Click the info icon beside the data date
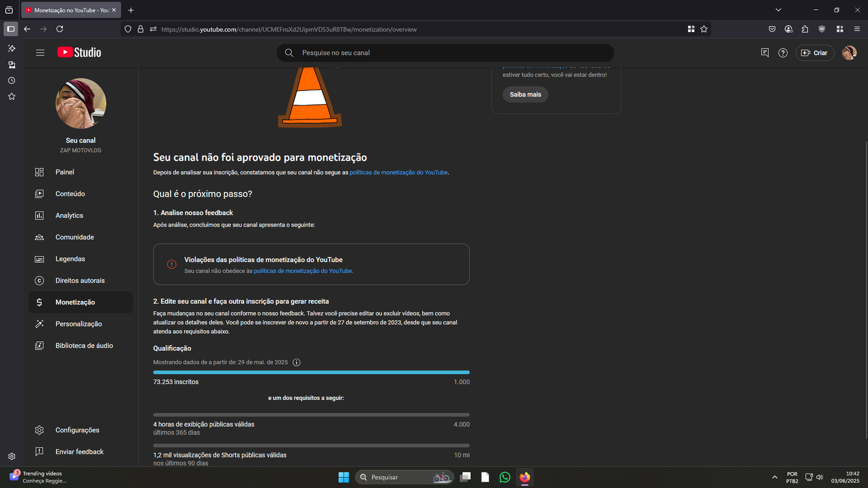Screen dimensions: 868x488 [x=296, y=362]
